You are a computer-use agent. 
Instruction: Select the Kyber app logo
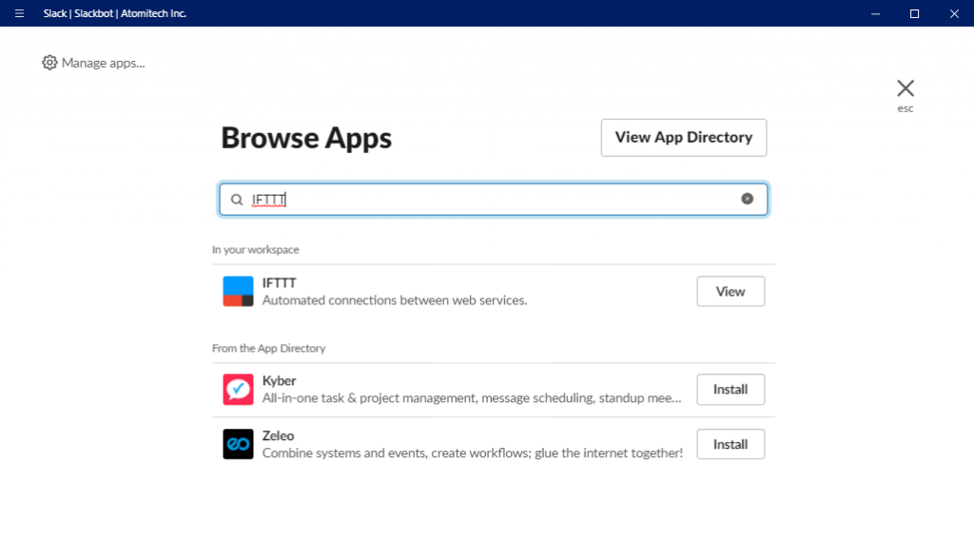[238, 389]
